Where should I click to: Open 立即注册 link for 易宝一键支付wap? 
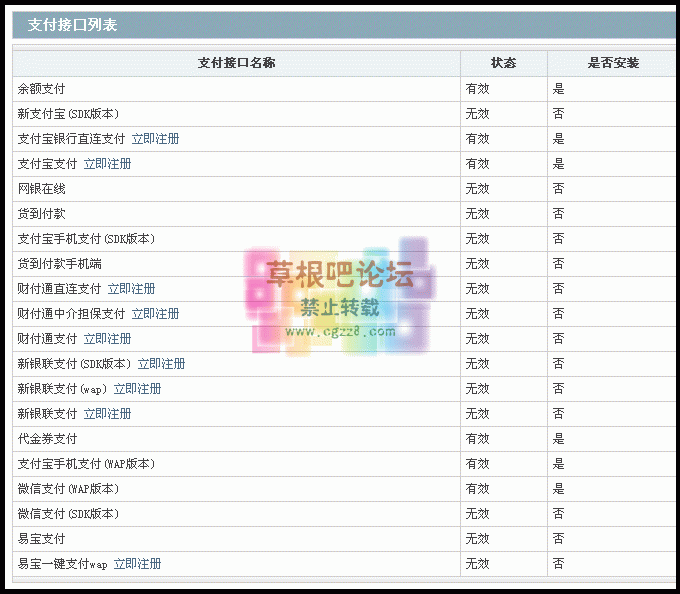(137, 564)
